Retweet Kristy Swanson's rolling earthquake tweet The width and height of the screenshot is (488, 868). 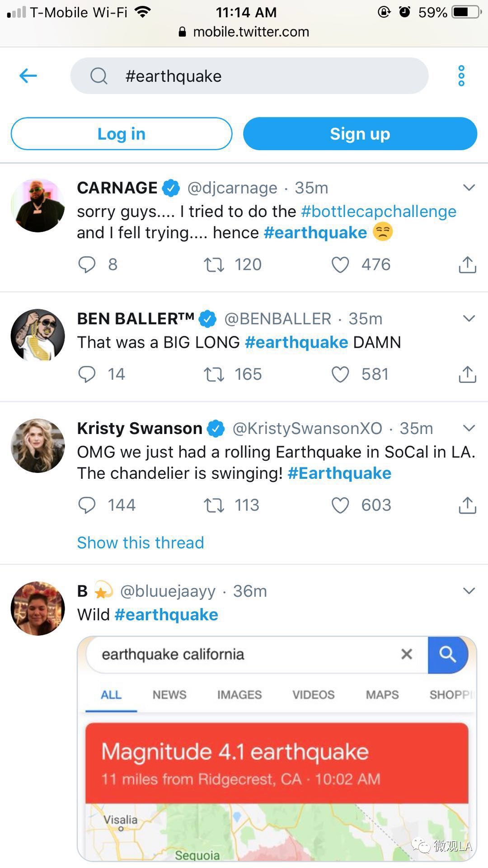214,505
